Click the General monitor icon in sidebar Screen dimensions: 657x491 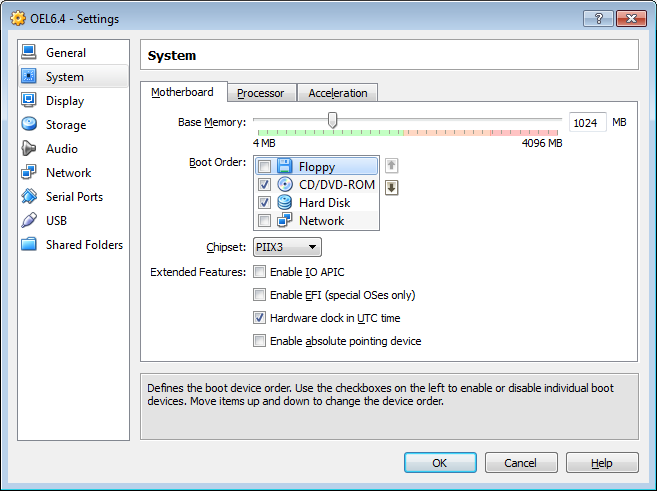point(28,52)
